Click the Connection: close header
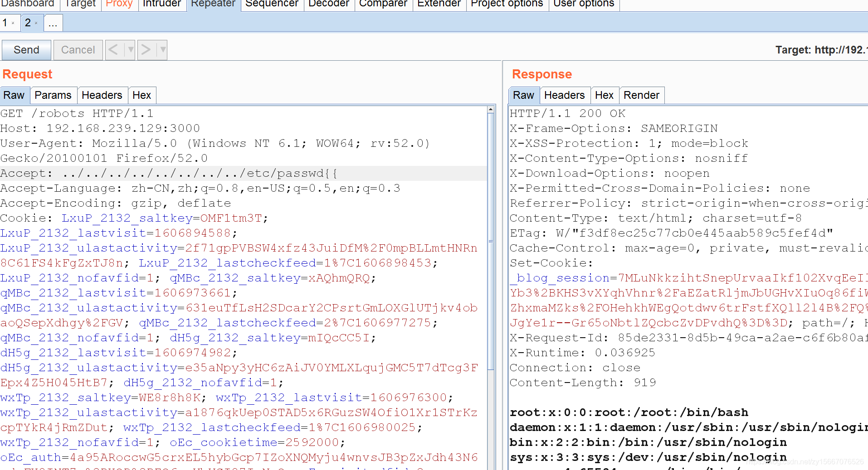Image resolution: width=868 pixels, height=470 pixels. 575,368
